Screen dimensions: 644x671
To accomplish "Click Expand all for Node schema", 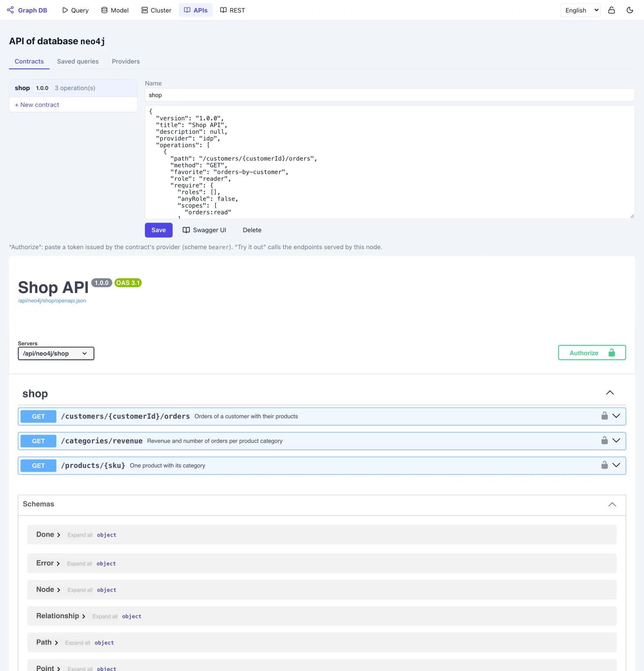I will tap(80, 590).
